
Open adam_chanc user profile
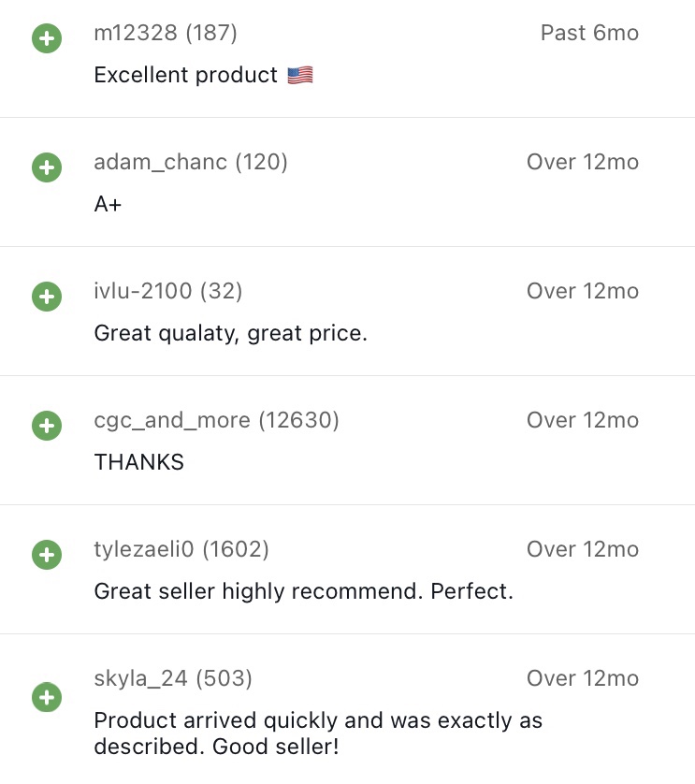click(x=161, y=163)
